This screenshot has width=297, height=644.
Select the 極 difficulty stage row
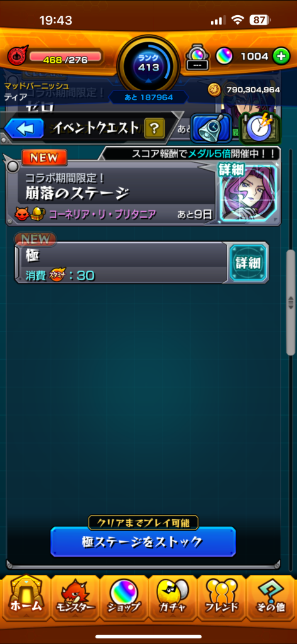[121, 263]
